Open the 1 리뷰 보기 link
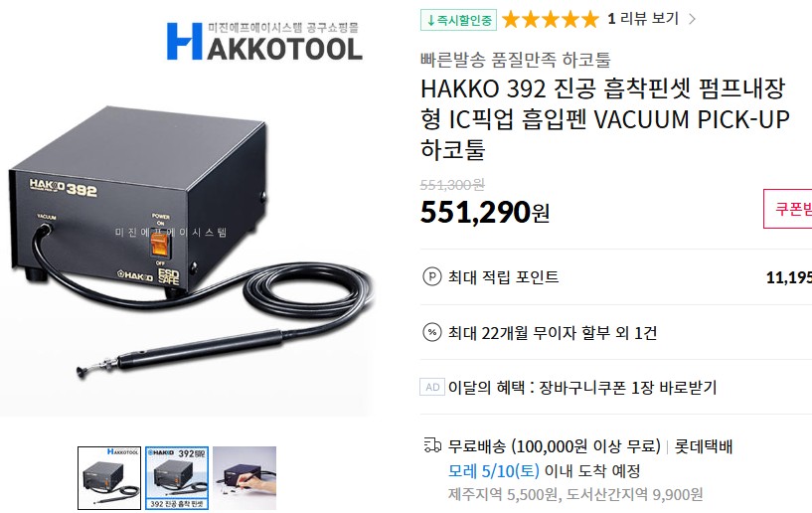The width and height of the screenshot is (812, 513). point(643,19)
